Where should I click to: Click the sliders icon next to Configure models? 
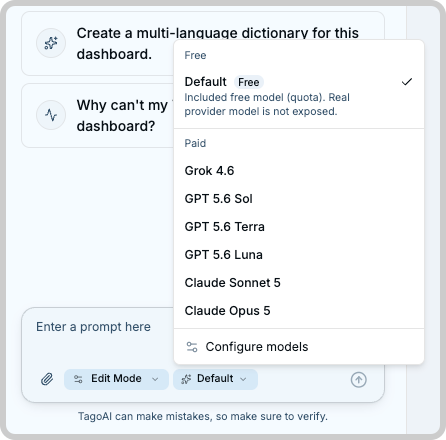tap(192, 347)
